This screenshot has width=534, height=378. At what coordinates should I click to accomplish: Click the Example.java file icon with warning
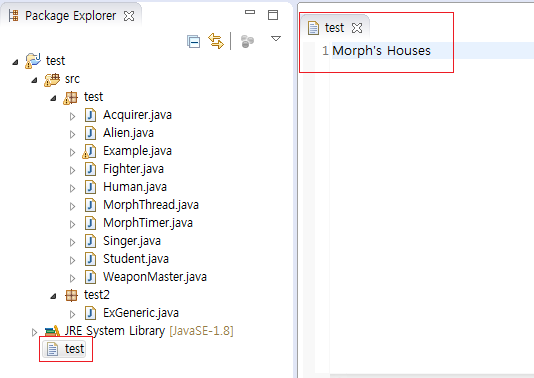(89, 152)
